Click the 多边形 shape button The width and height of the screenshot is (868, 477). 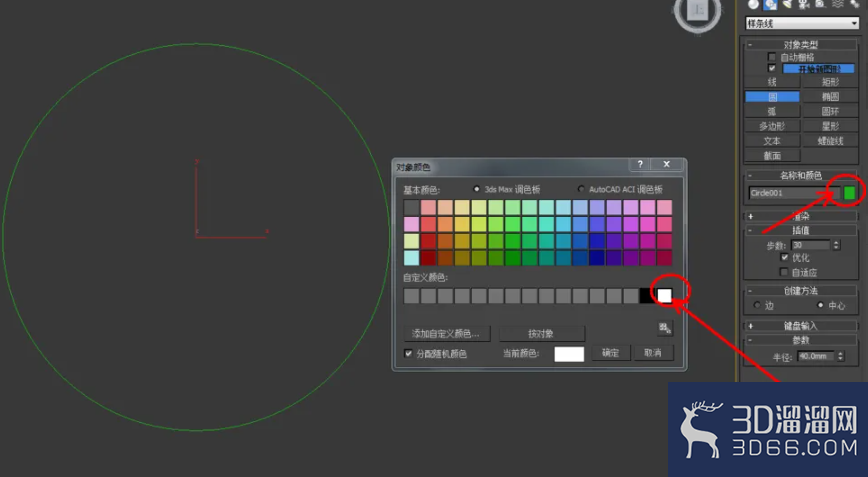(772, 126)
